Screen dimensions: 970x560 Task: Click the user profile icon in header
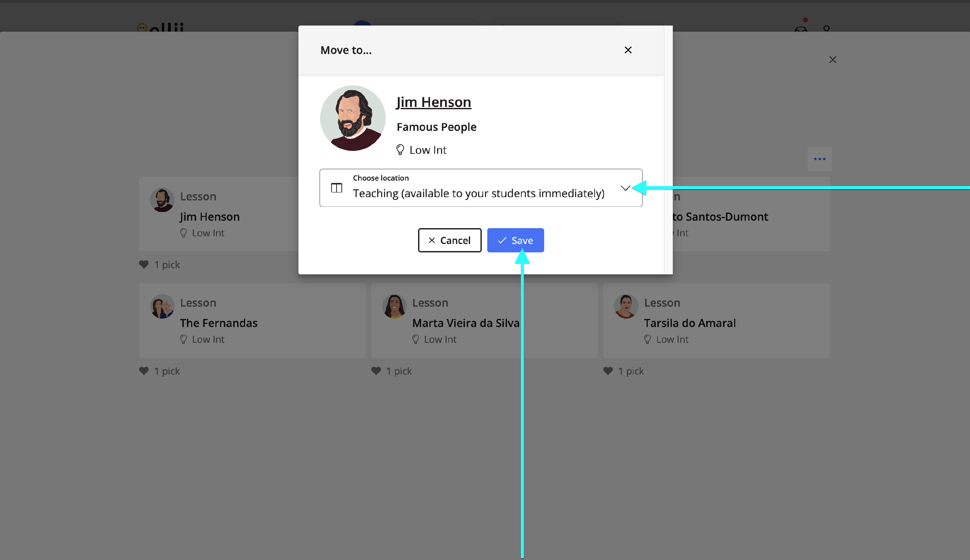point(826,28)
